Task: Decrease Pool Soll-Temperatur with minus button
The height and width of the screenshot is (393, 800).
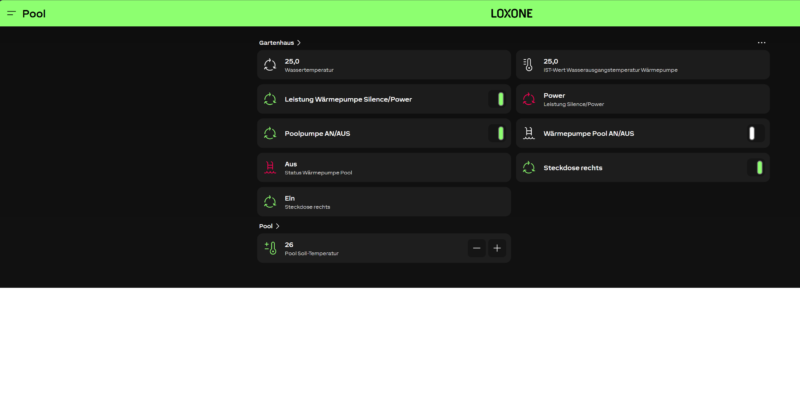Action: (477, 248)
